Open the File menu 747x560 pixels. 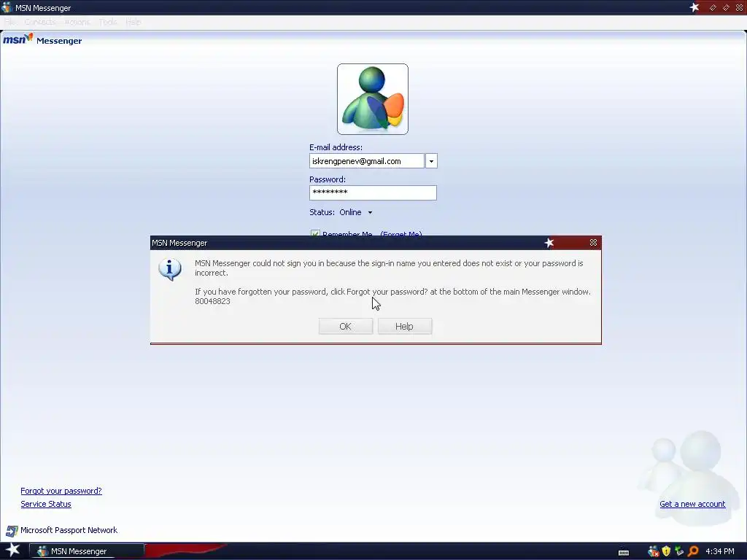coord(10,22)
